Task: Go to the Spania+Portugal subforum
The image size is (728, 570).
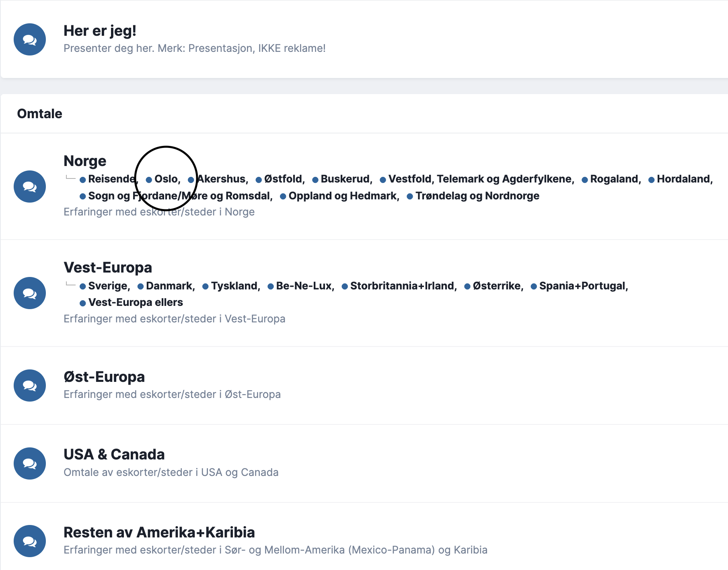Action: point(583,286)
